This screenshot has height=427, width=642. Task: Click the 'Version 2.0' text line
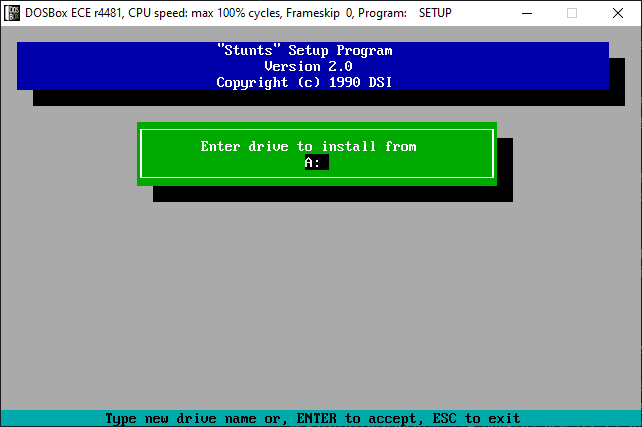pos(308,66)
